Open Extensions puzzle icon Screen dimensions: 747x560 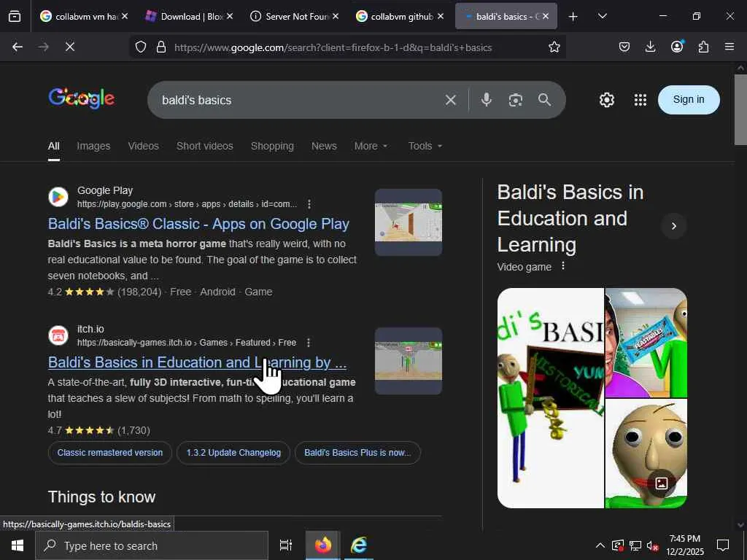pos(703,47)
